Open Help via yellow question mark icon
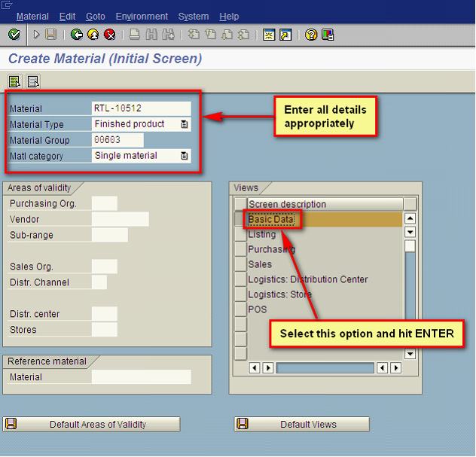 (310, 35)
